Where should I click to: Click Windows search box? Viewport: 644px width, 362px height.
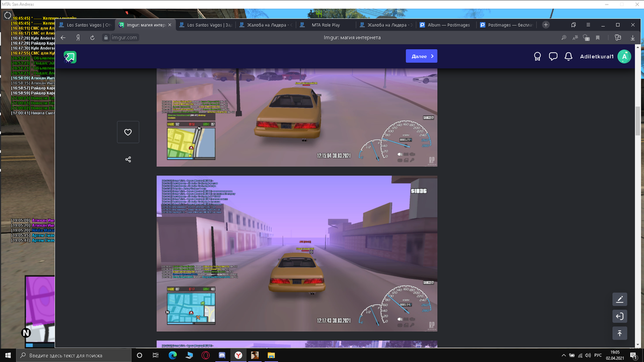(x=74, y=355)
